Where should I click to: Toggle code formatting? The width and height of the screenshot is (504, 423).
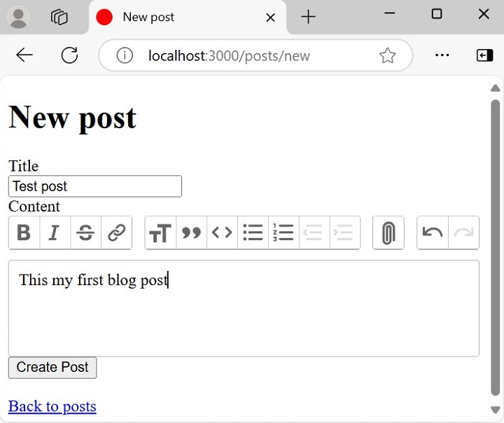222,233
